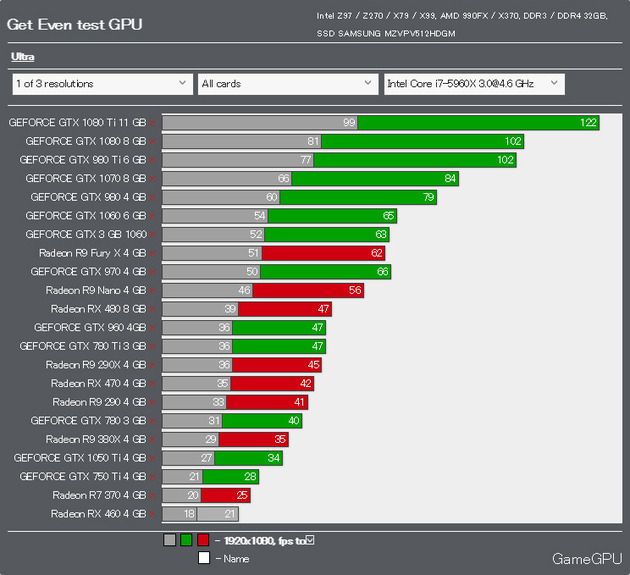Remove Radeon R9 290 4 GB via red X
Image resolution: width=630 pixels, height=575 pixels.
(153, 402)
